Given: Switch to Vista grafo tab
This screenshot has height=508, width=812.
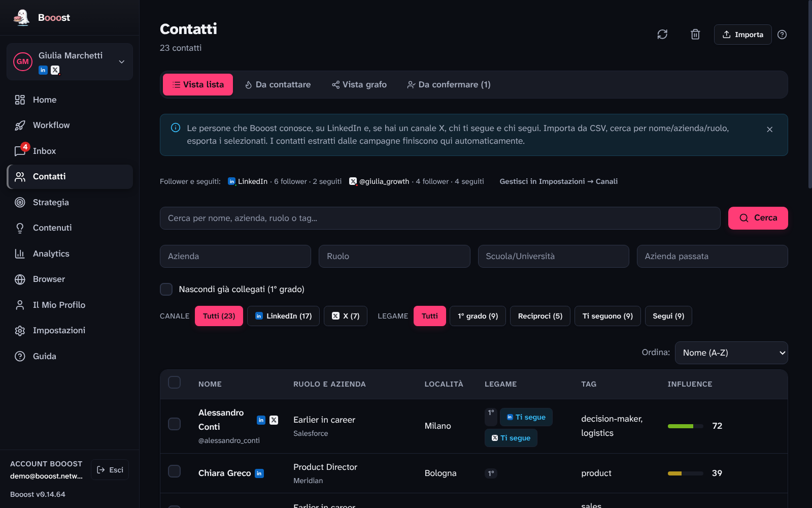Looking at the screenshot, I should [x=359, y=85].
